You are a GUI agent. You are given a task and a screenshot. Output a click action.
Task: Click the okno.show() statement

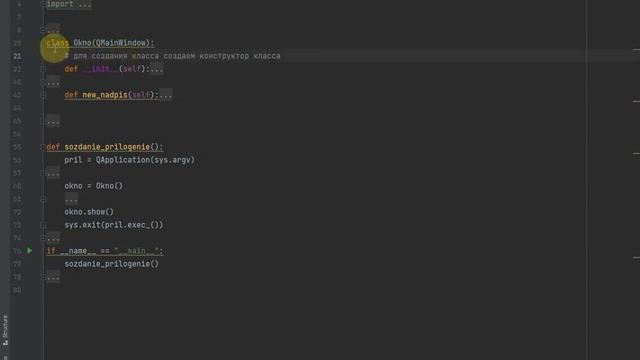pyautogui.click(x=89, y=212)
